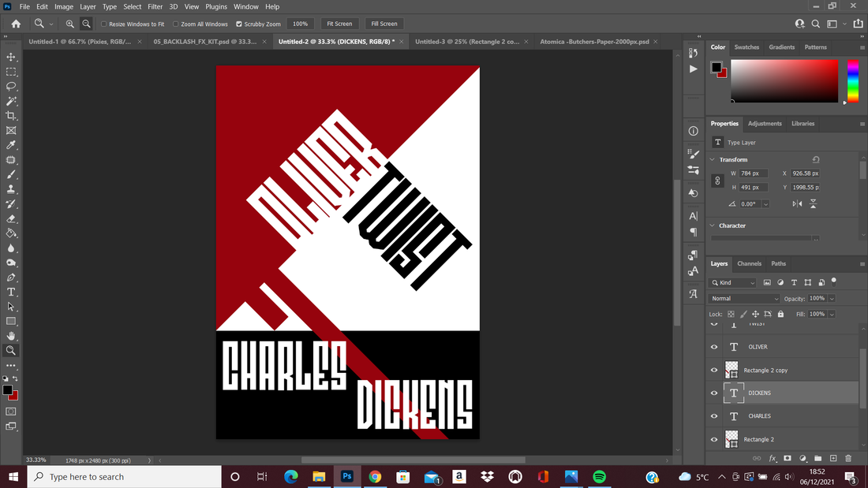Screen dimensions: 868x488
Task: Switch to the Swatches tab
Action: (x=746, y=47)
